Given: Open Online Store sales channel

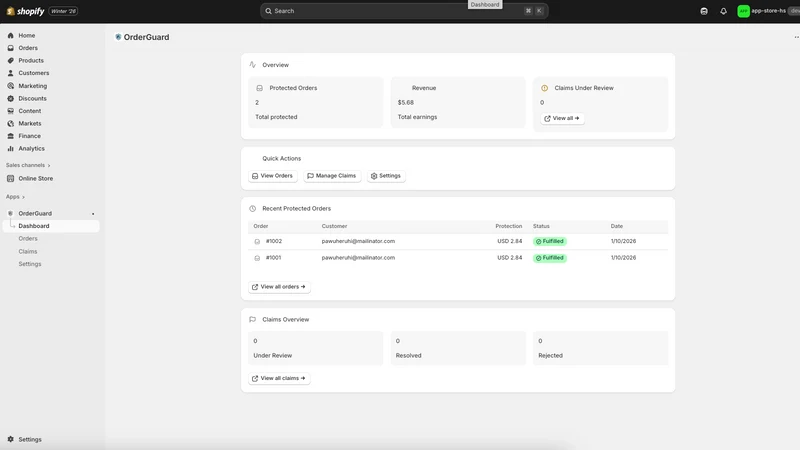Looking at the screenshot, I should tap(36, 179).
